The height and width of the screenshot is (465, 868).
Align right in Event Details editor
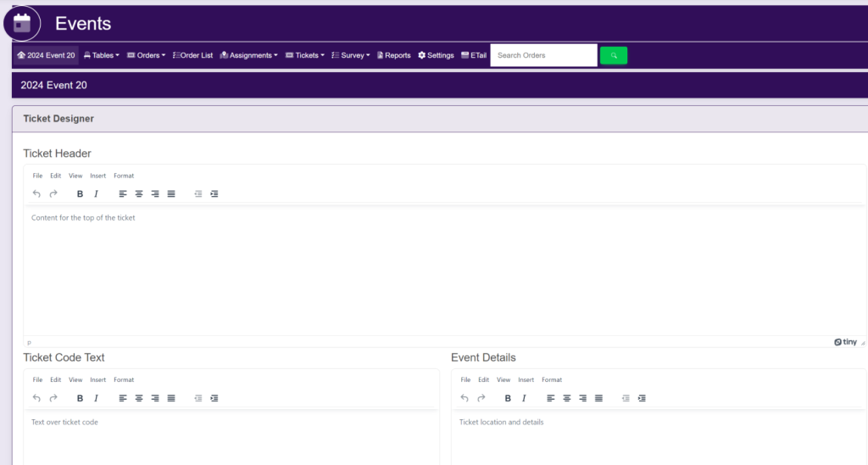pyautogui.click(x=583, y=398)
